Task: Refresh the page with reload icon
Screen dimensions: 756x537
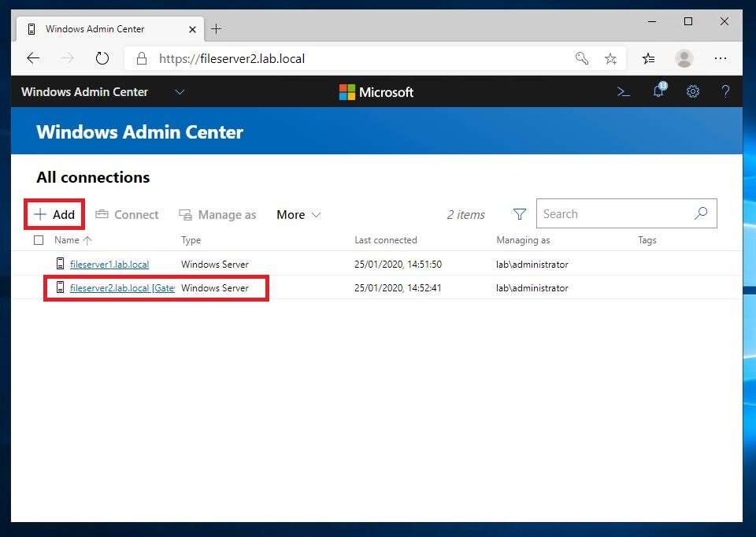Action: click(x=102, y=58)
